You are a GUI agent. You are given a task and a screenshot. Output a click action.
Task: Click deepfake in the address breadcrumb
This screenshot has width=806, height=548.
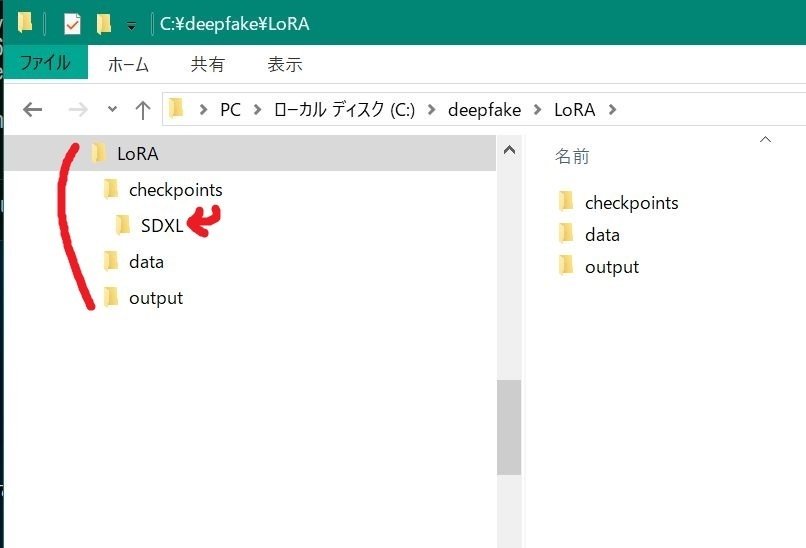484,109
